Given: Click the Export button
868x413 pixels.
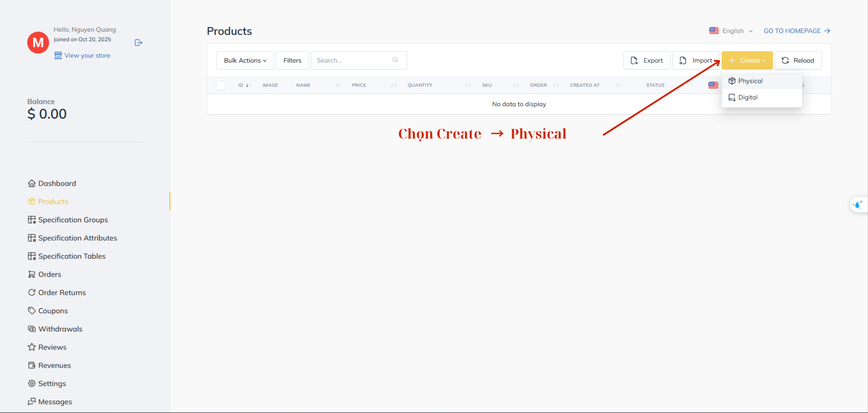Looking at the screenshot, I should click(x=646, y=60).
